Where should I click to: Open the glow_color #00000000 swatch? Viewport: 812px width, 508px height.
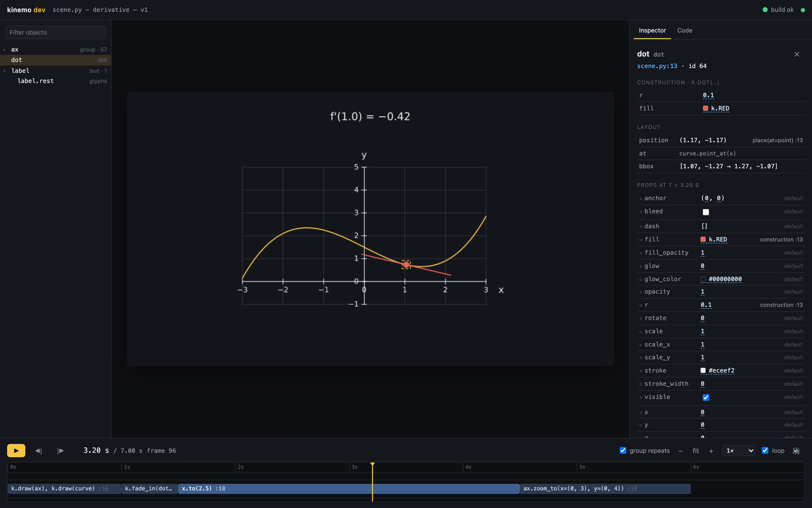tap(703, 279)
